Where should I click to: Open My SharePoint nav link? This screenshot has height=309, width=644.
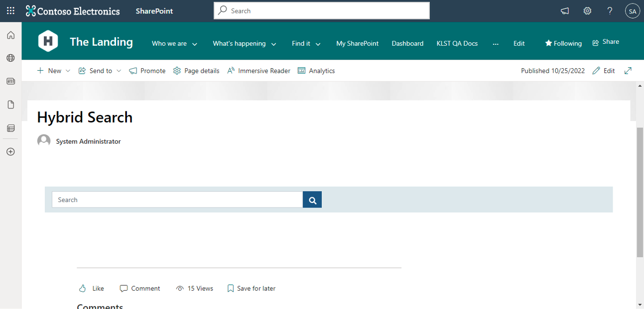tap(358, 44)
